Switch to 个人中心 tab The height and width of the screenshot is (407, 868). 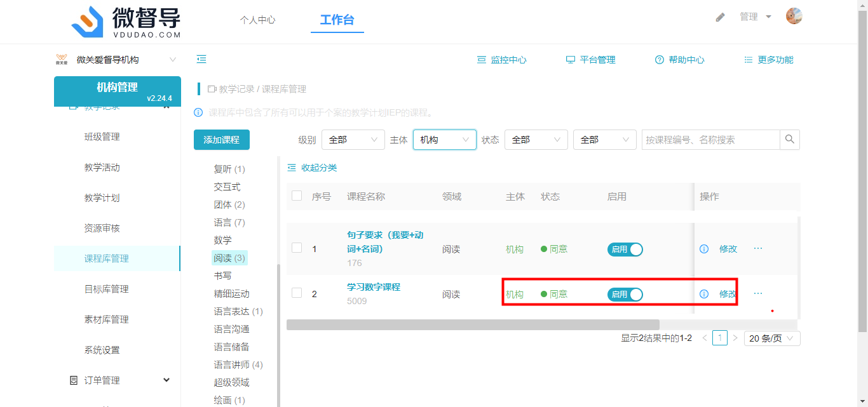coord(257,20)
